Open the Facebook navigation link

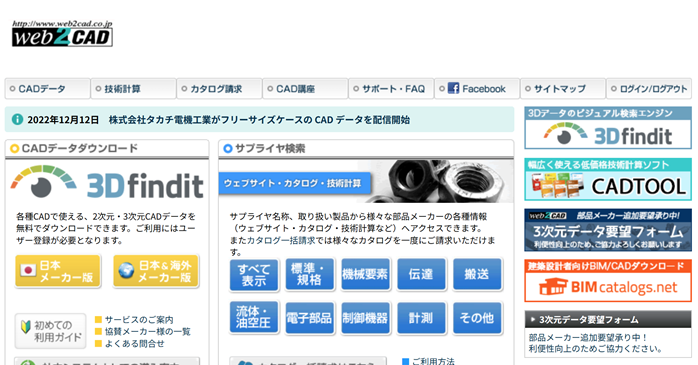(477, 89)
